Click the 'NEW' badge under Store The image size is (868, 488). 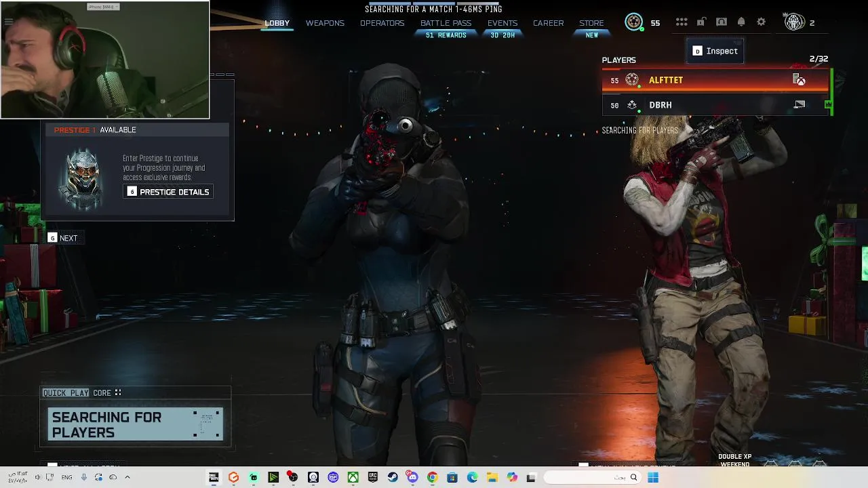coord(592,35)
